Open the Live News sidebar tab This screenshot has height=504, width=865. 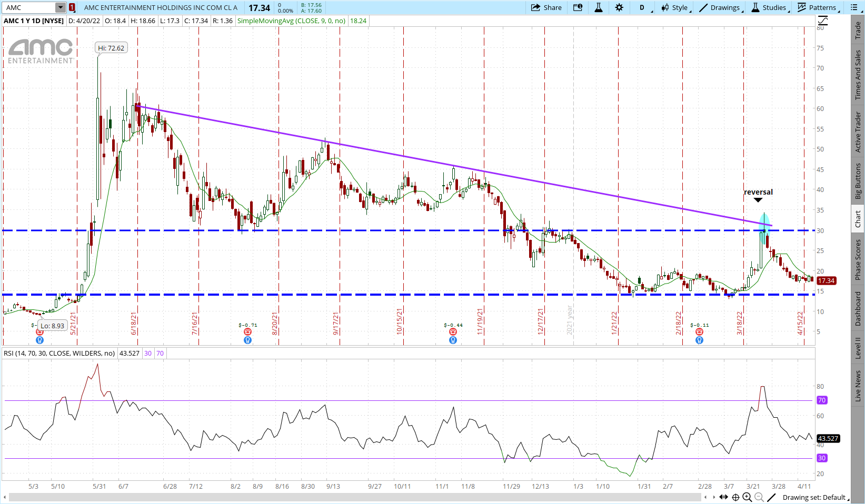coord(858,386)
